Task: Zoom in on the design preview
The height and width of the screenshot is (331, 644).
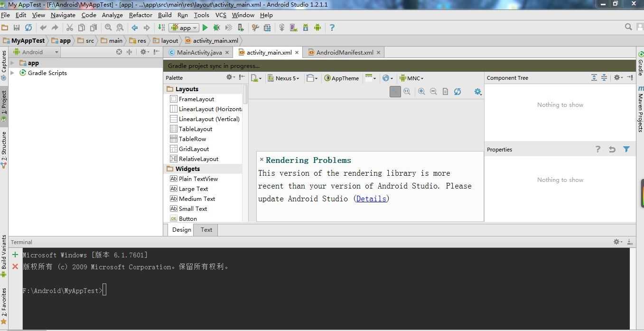Action: (x=421, y=92)
